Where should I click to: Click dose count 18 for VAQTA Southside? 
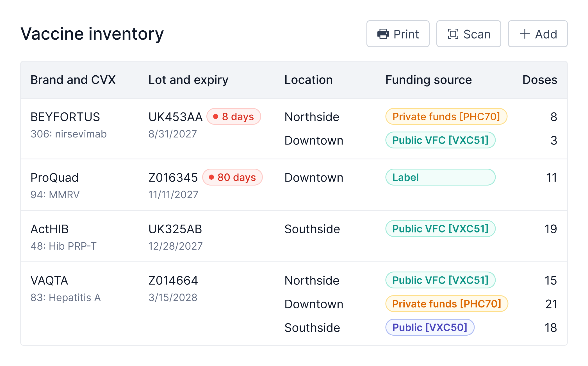coord(551,328)
